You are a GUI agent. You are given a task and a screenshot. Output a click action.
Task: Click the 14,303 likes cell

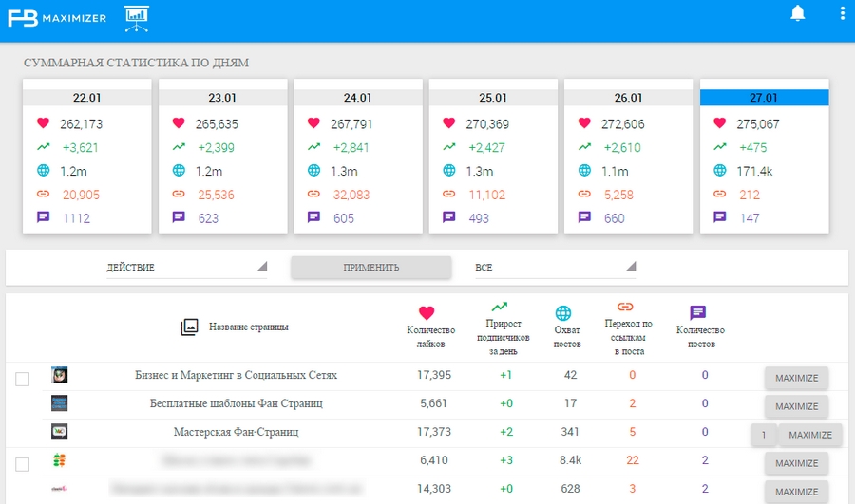click(434, 489)
